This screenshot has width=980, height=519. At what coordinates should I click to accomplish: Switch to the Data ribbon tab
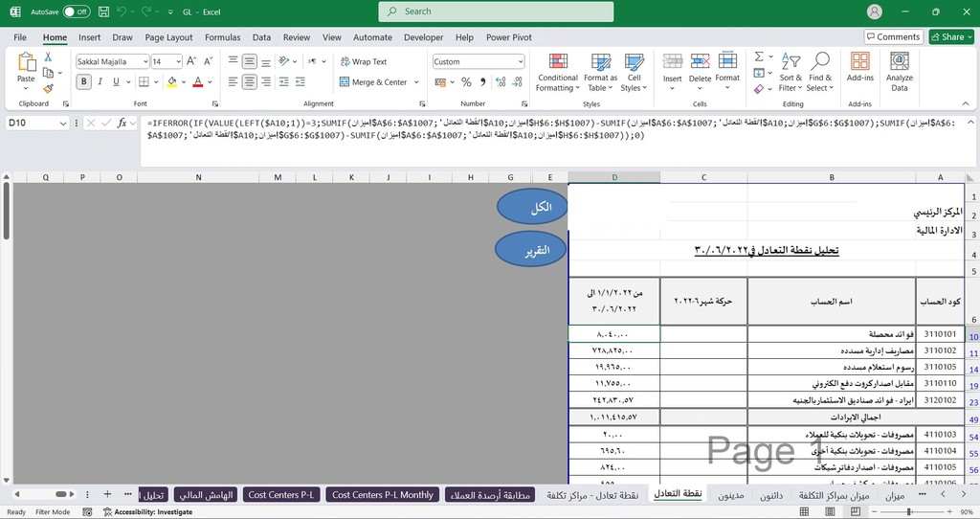[x=262, y=37]
